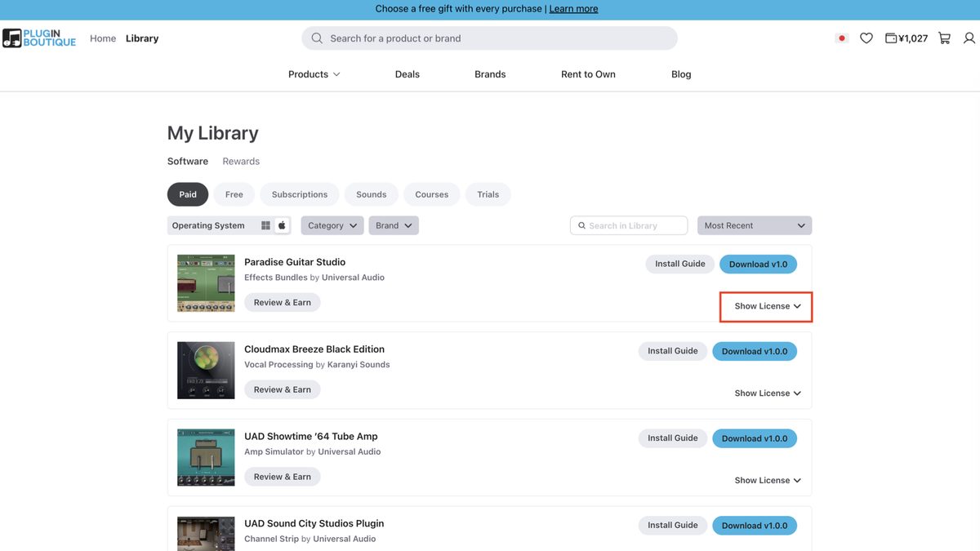Select the Sounds filter pill
The width and height of the screenshot is (980, 551).
[x=372, y=194]
